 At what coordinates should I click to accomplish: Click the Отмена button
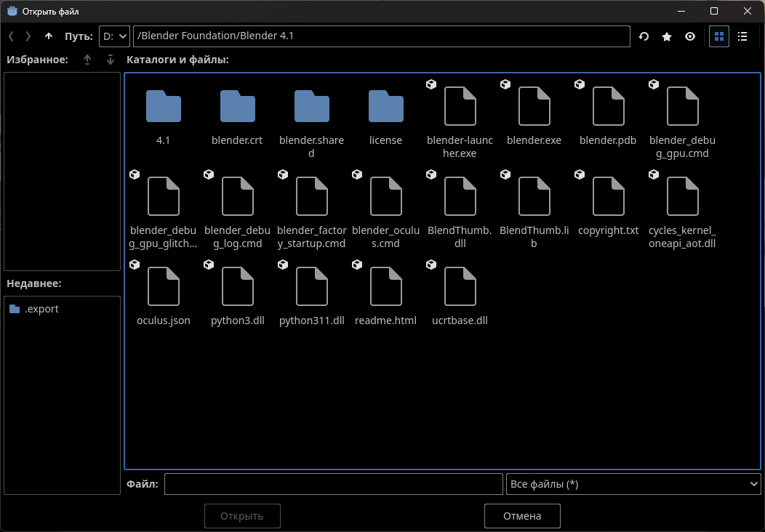point(522,516)
